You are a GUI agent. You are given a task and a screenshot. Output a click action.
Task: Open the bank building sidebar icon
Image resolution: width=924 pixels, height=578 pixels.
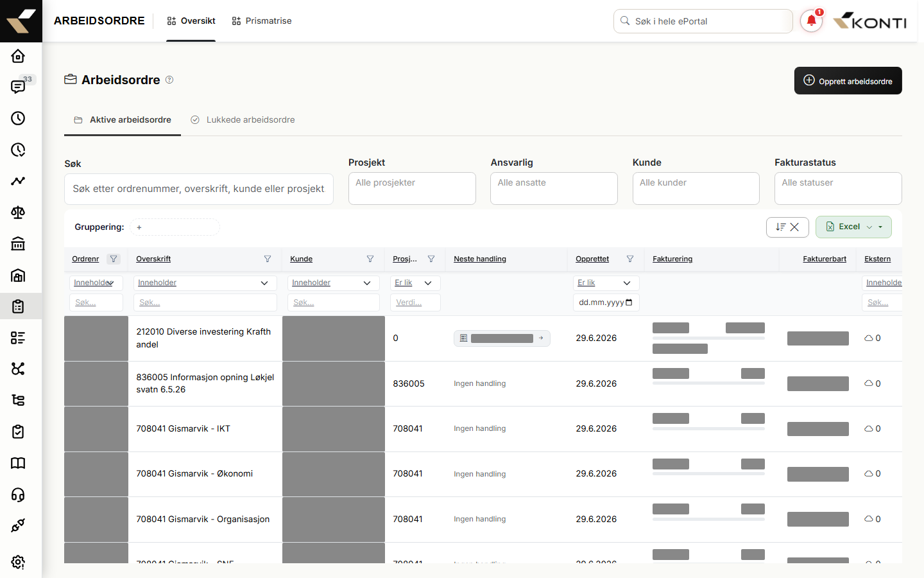18,243
